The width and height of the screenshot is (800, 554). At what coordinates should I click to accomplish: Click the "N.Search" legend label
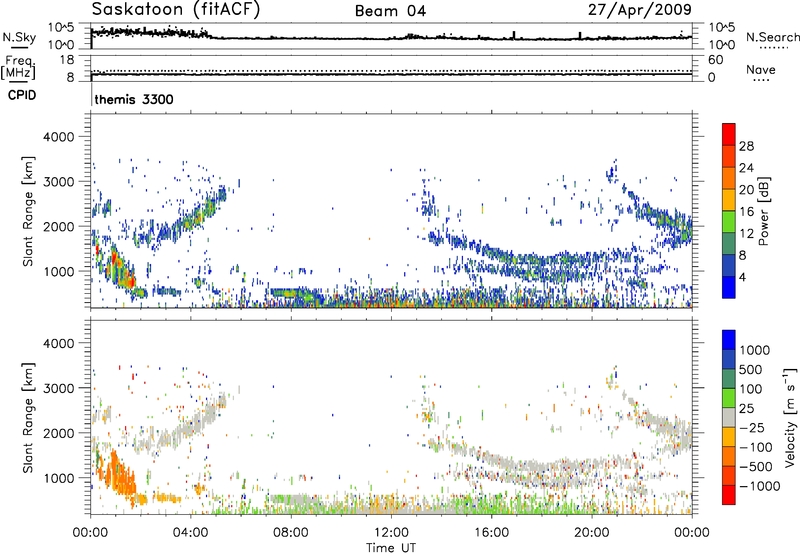coord(772,37)
